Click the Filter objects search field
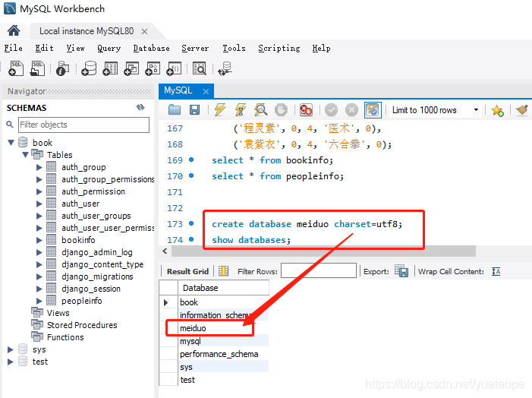532x398 pixels. click(83, 125)
